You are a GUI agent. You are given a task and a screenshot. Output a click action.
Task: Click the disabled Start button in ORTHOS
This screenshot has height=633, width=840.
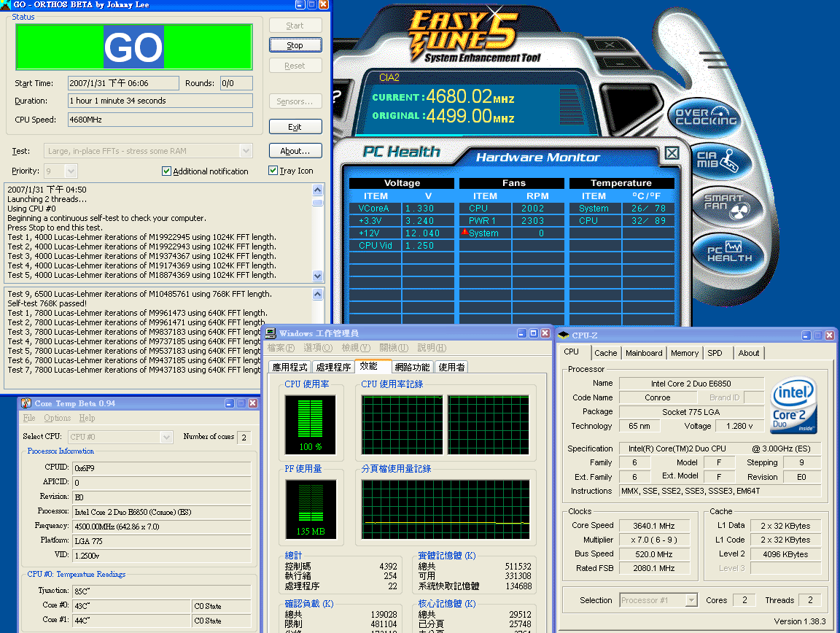coord(295,26)
